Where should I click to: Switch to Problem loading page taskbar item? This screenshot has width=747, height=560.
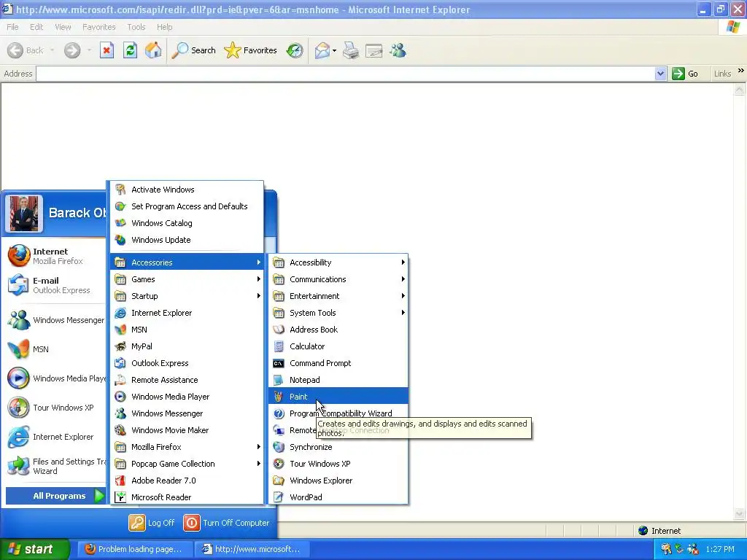pyautogui.click(x=134, y=549)
